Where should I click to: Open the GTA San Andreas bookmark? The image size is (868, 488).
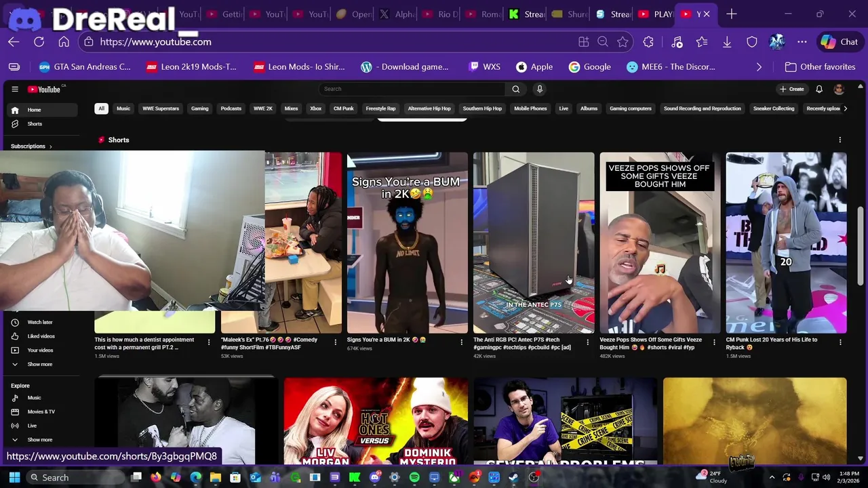[x=85, y=67]
